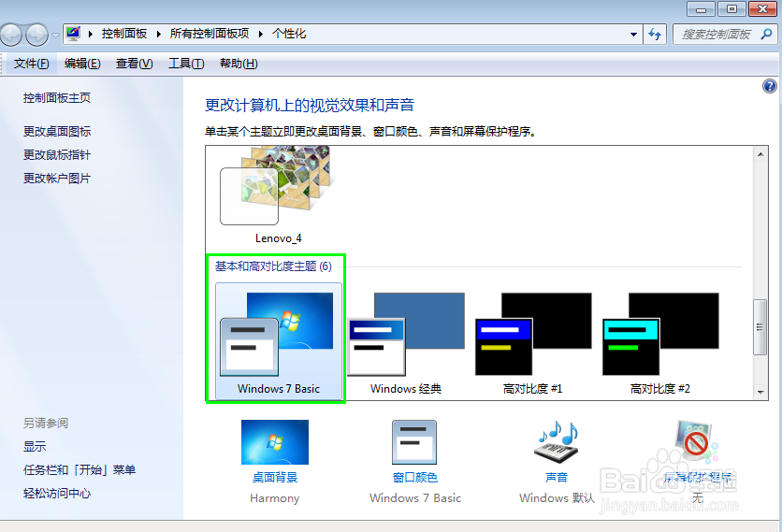Screen dimensions: 782x532
Task: Open 窗口颜色 window color icon
Action: pyautogui.click(x=414, y=442)
